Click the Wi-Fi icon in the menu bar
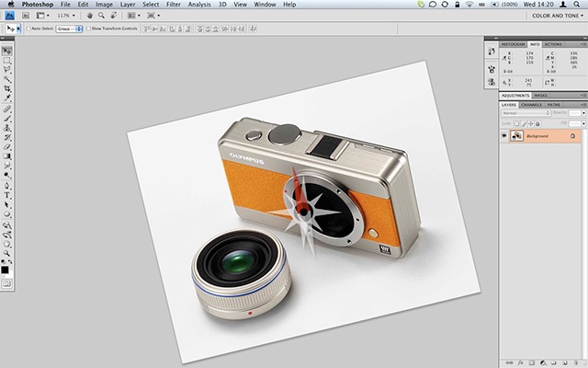Screen dimensions: 588x368 point(469,5)
